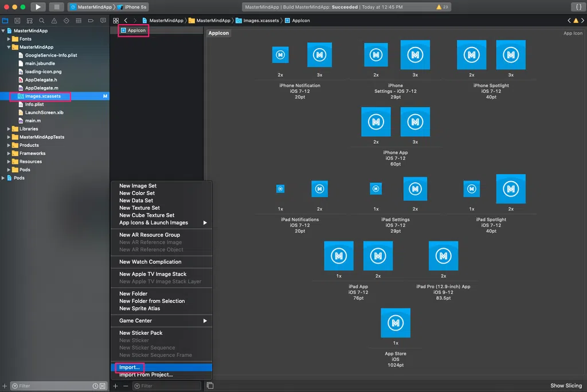This screenshot has width=587, height=392.
Task: Select iPhone App 60pt 3x icon
Action: [415, 121]
